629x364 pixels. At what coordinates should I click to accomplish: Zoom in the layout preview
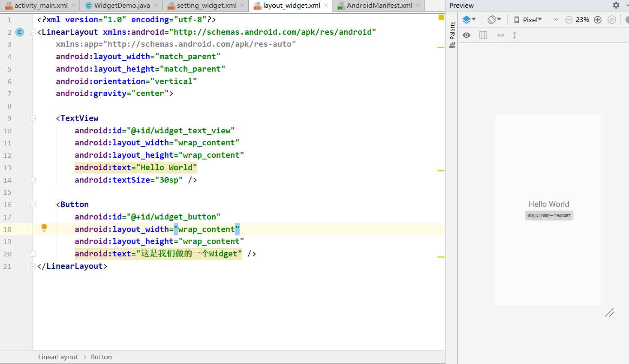598,20
